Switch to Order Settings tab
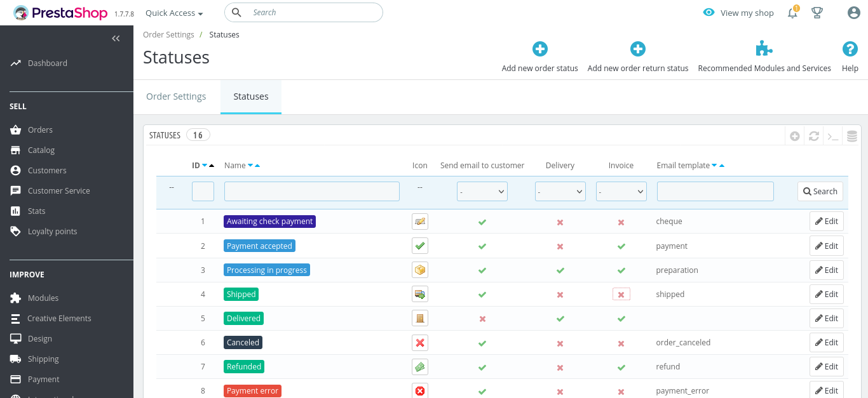 click(176, 96)
